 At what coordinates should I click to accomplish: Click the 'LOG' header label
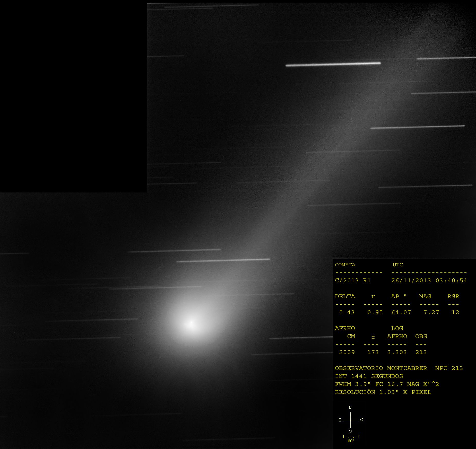click(x=397, y=328)
